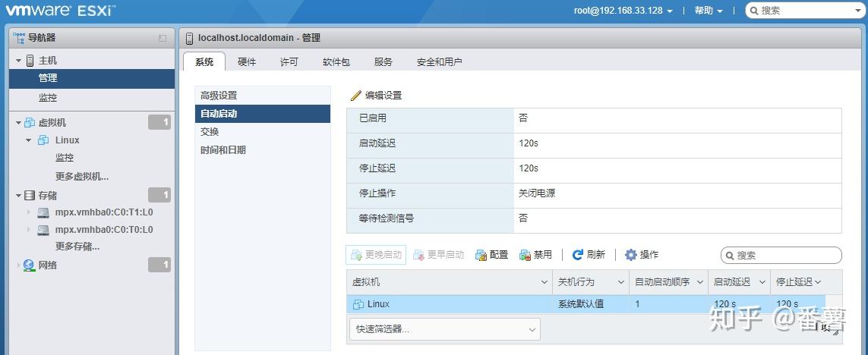Screen dimensions: 868x355
Task: Expand the 网络 tree node
Action: click(x=19, y=265)
